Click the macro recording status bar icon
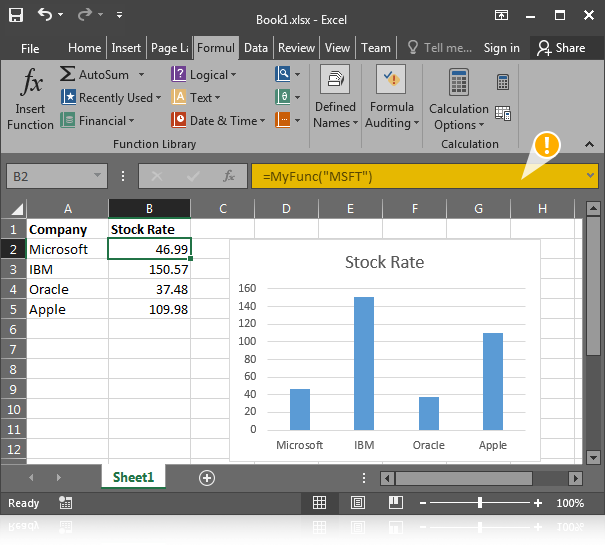This screenshot has height=545, width=605. click(65, 503)
